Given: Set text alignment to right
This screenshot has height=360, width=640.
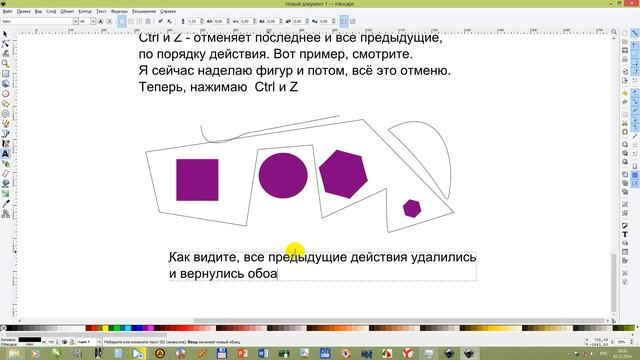Looking at the screenshot, I should 139,21.
